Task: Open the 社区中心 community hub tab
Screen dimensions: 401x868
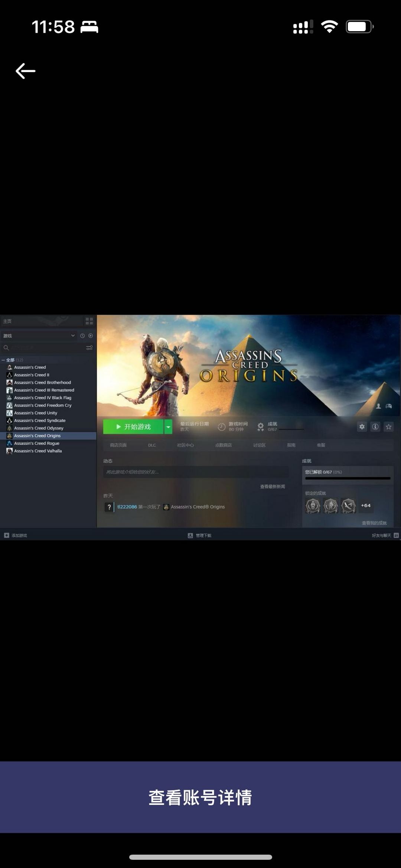Action: click(185, 445)
